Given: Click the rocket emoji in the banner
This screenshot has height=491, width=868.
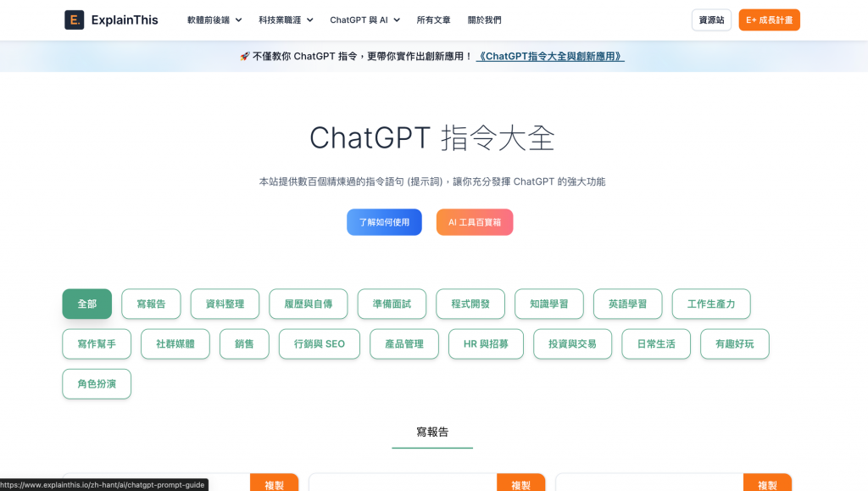Looking at the screenshot, I should tap(245, 56).
